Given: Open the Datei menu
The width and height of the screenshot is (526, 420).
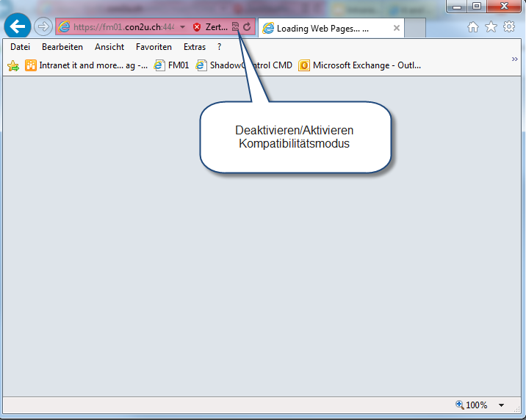Looking at the screenshot, I should click(20, 47).
